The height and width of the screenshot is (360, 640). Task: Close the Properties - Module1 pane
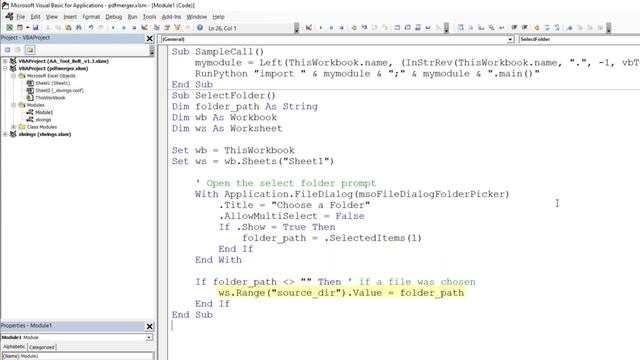[149, 326]
